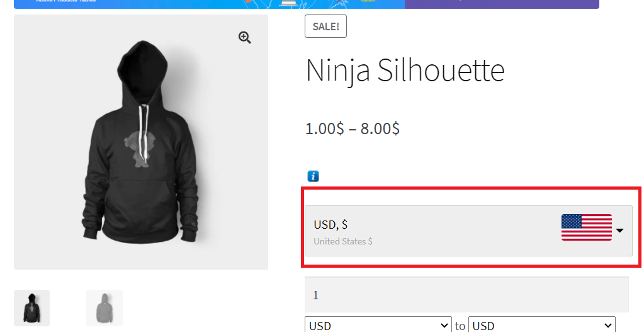The width and height of the screenshot is (644, 332).
Task: Select the black hoodie thumbnail
Action: (31, 308)
